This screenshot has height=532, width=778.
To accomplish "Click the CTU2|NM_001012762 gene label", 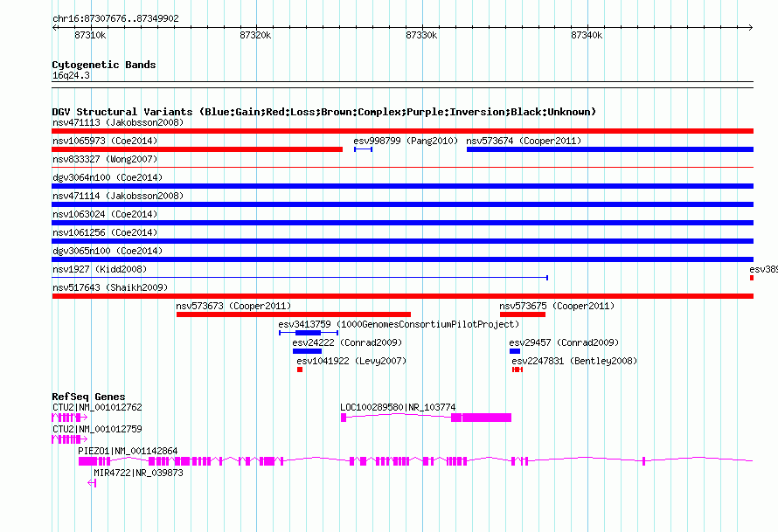I will tap(97, 407).
